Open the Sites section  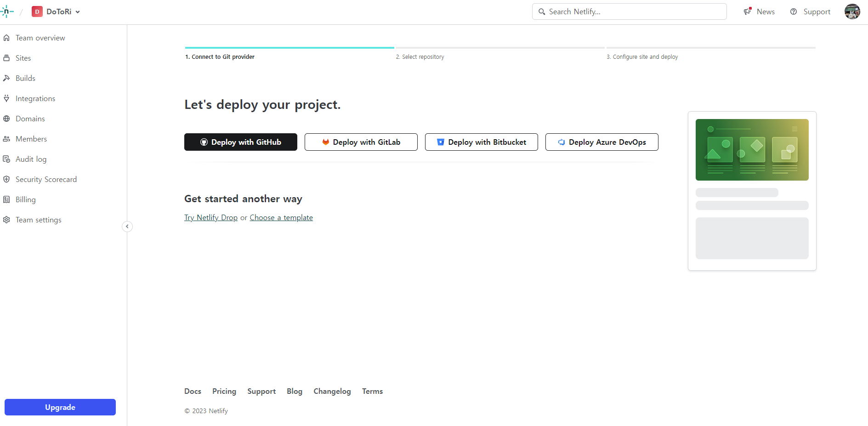(23, 58)
